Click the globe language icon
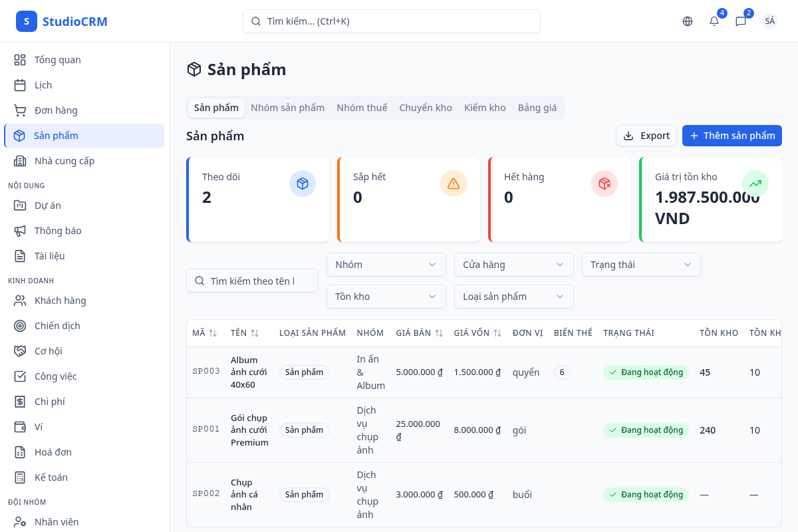The image size is (798, 532). point(688,21)
